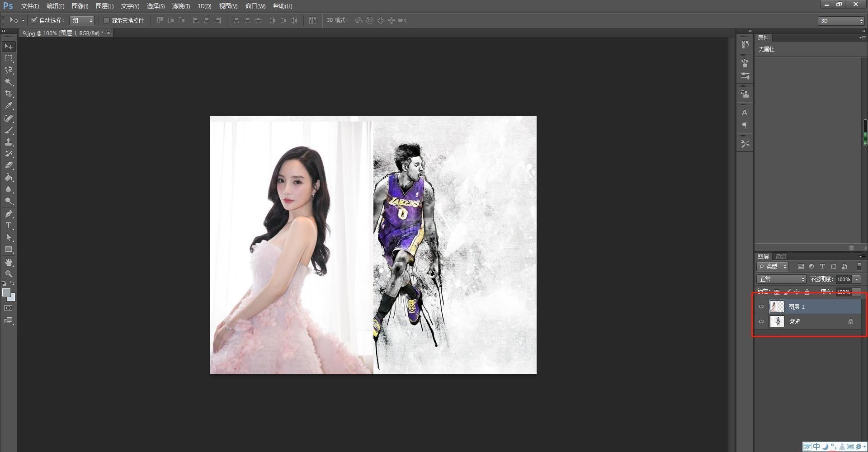
Task: Select the Zoom tool
Action: pyautogui.click(x=9, y=274)
